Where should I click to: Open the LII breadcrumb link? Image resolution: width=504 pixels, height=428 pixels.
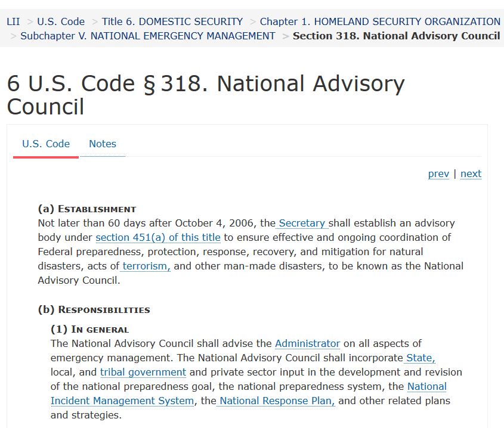pos(13,21)
